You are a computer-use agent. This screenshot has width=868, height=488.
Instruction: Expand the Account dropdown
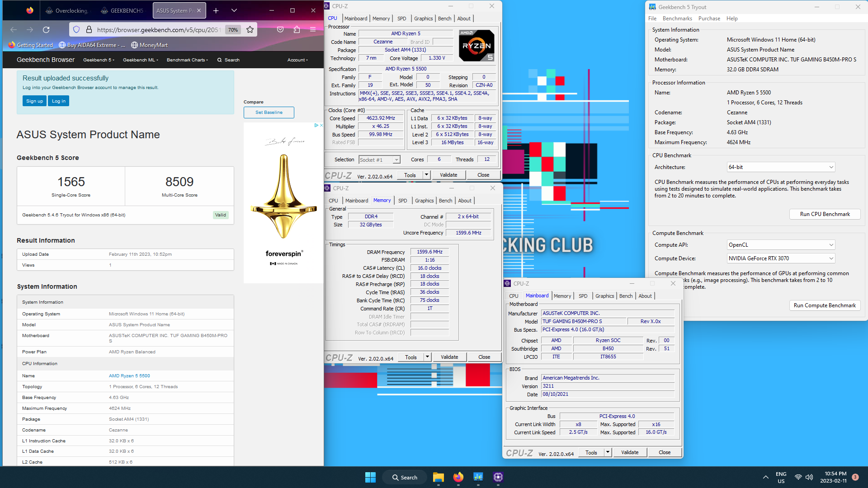[297, 60]
